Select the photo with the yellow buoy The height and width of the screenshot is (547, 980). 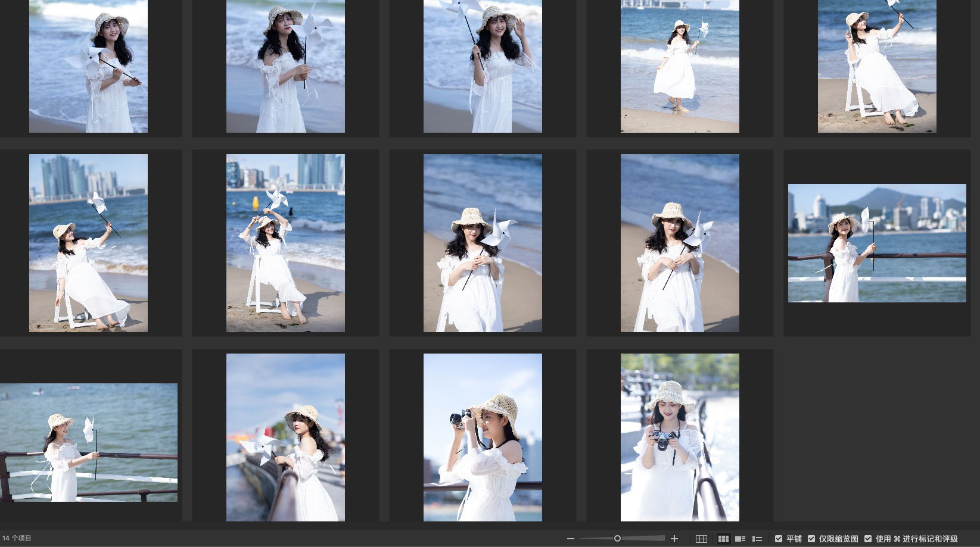tap(285, 243)
